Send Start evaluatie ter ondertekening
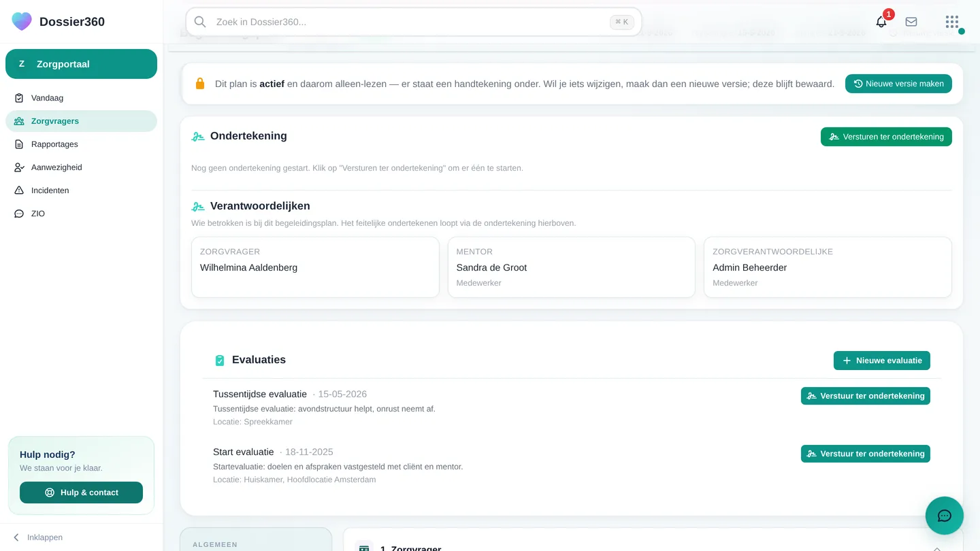 point(866,454)
